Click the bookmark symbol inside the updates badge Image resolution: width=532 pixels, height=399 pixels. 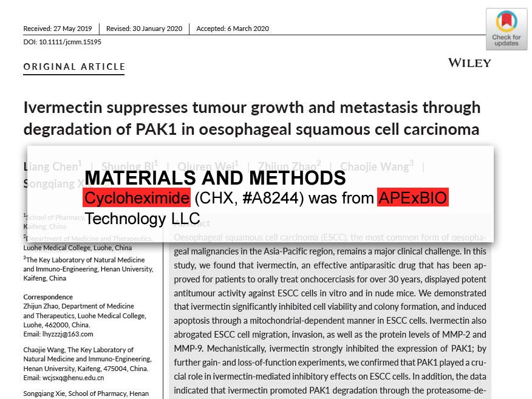506,19
